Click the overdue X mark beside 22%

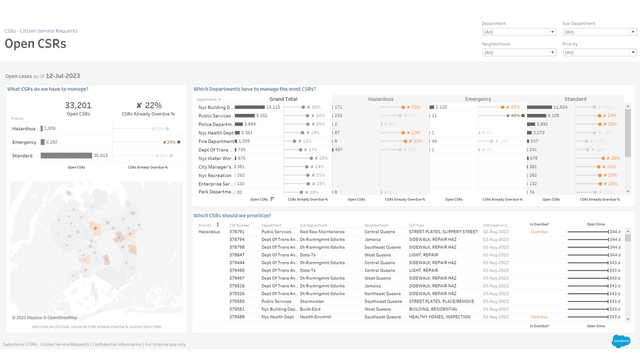(x=139, y=105)
